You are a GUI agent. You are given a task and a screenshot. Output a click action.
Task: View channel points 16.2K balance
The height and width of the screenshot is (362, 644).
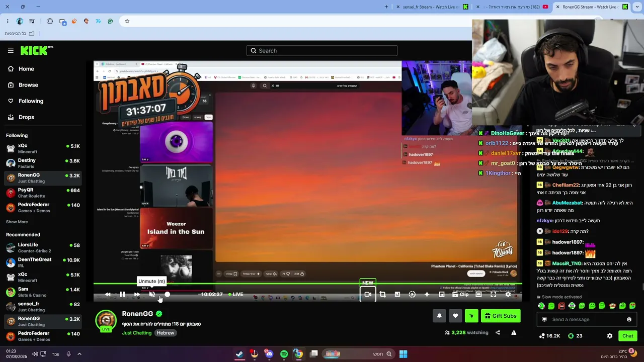tap(549, 336)
